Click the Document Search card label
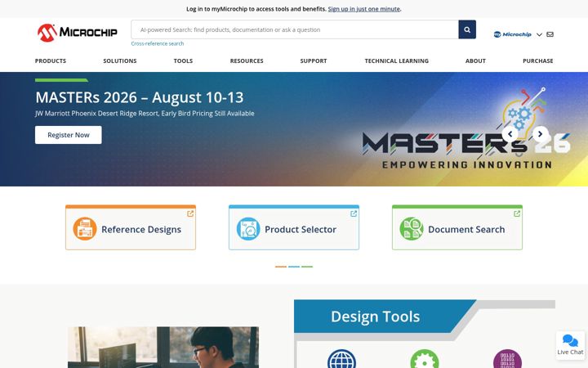This screenshot has width=588, height=368. pos(466,229)
